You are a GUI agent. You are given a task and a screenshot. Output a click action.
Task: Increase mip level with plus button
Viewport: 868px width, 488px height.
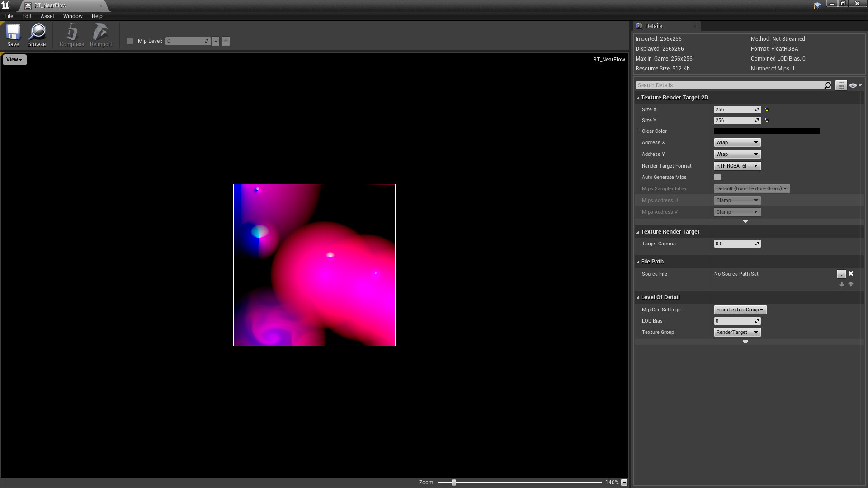coord(226,41)
